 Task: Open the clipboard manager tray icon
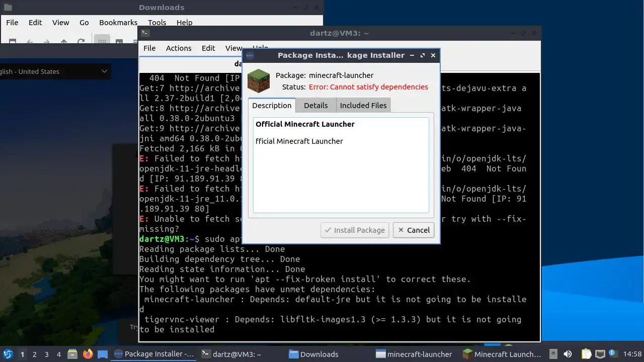point(587,354)
